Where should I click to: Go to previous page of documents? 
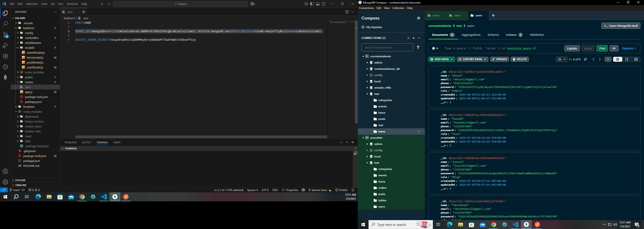click(593, 59)
